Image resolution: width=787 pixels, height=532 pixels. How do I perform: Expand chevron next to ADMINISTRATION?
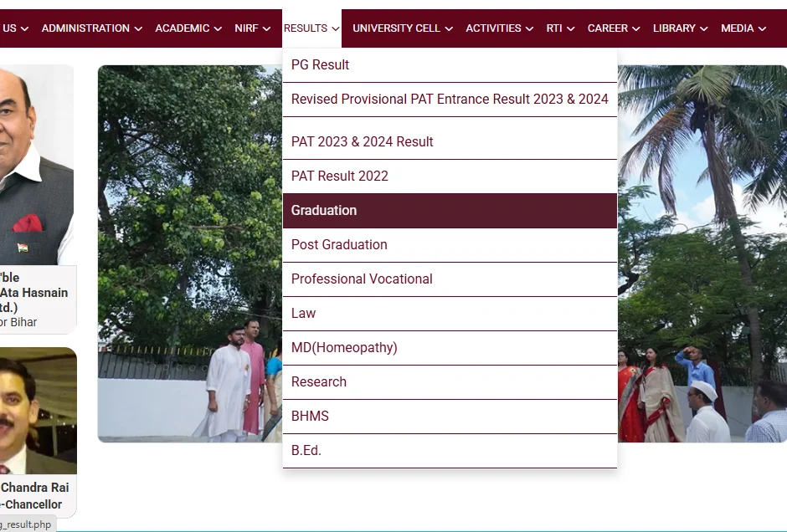(138, 29)
